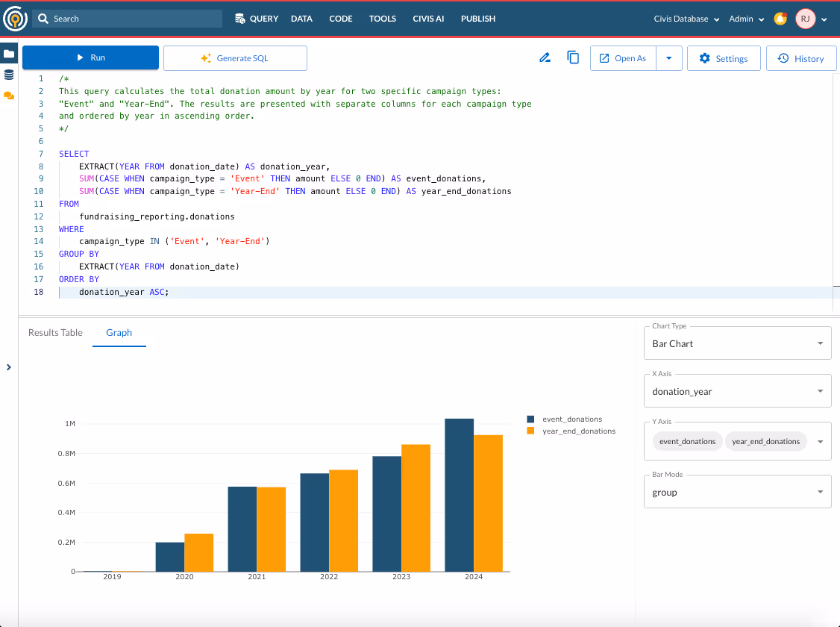Open the TOOLS menu
Screen dimensions: 840x627
coord(383,19)
